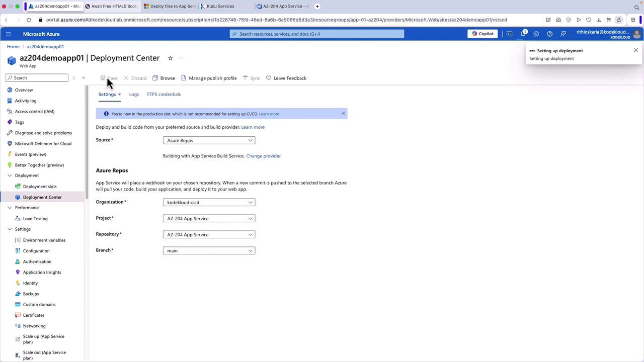644x362 pixels.
Task: Open the Branch dropdown showing main
Action: 209,250
